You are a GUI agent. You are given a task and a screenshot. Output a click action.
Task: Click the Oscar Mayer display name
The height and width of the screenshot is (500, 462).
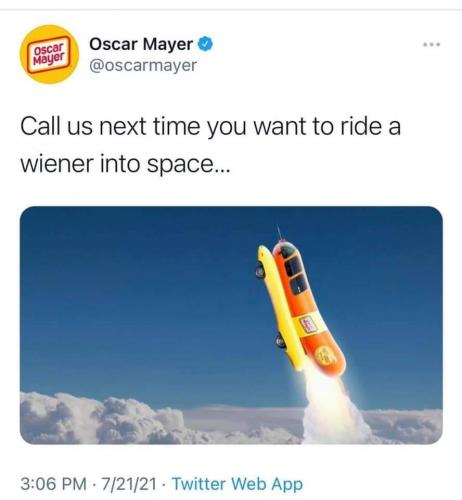pos(141,44)
